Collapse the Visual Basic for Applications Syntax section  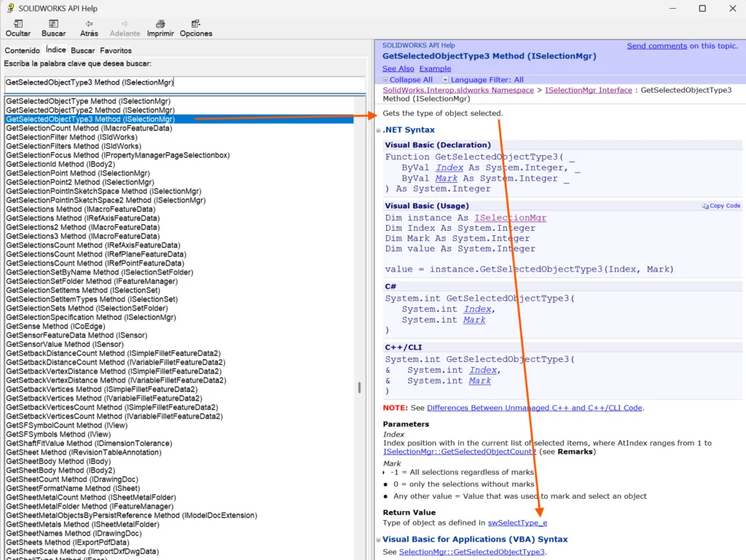click(x=379, y=540)
